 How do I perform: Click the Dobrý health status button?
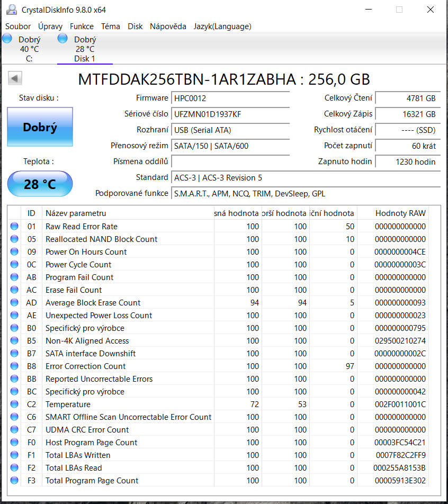[40, 127]
